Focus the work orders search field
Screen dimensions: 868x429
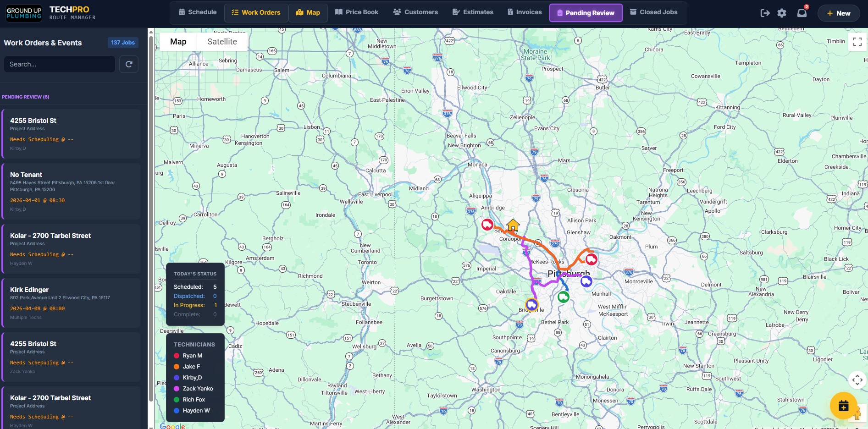[x=60, y=64]
